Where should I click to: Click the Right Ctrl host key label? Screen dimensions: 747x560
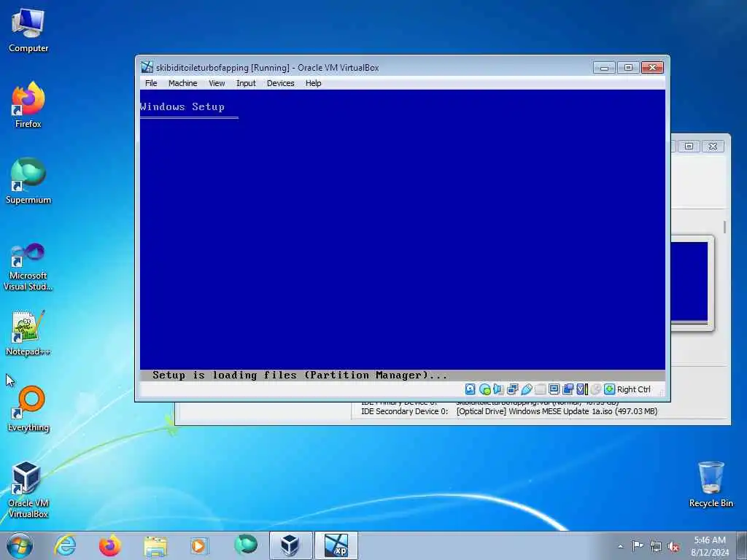click(x=634, y=389)
